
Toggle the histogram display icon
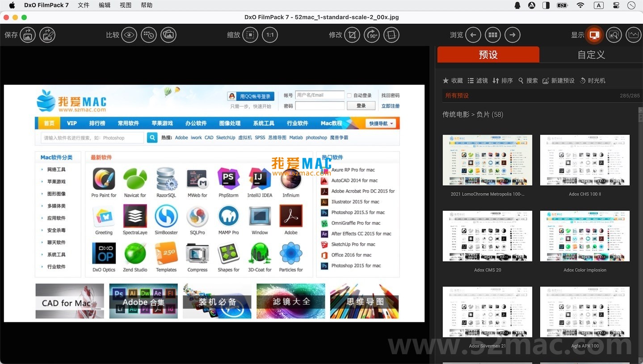[634, 35]
